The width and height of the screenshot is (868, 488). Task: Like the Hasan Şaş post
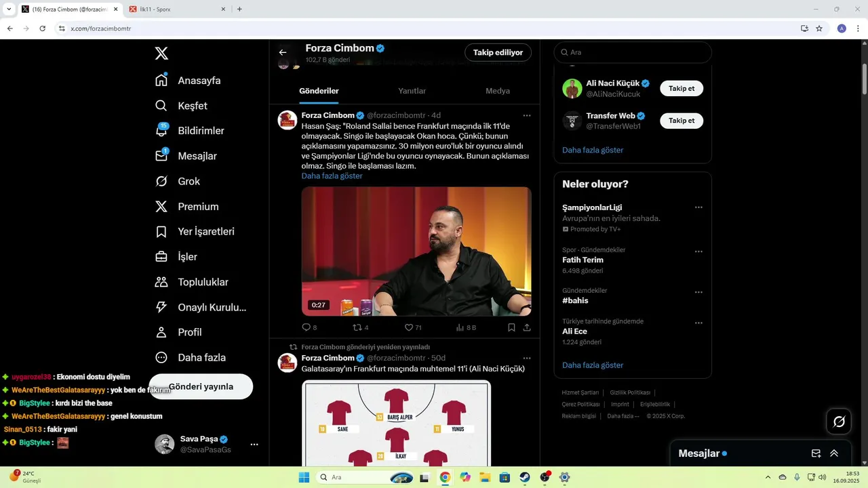click(413, 327)
